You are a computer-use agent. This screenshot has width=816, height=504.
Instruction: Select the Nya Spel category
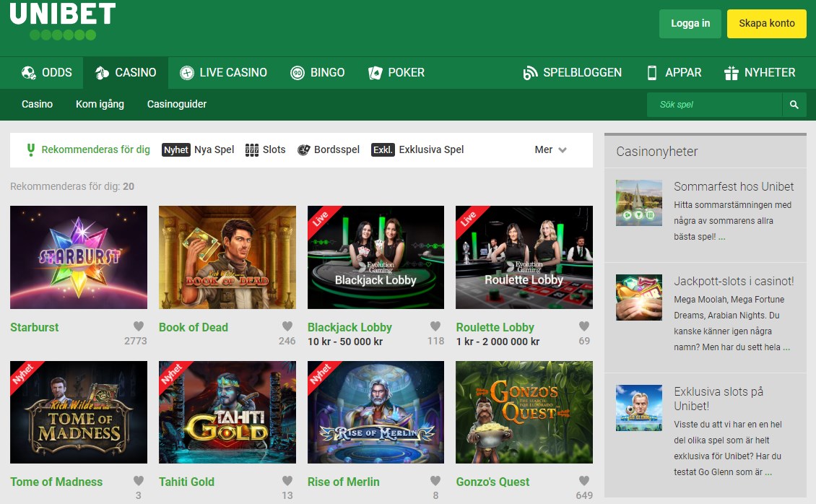click(214, 149)
